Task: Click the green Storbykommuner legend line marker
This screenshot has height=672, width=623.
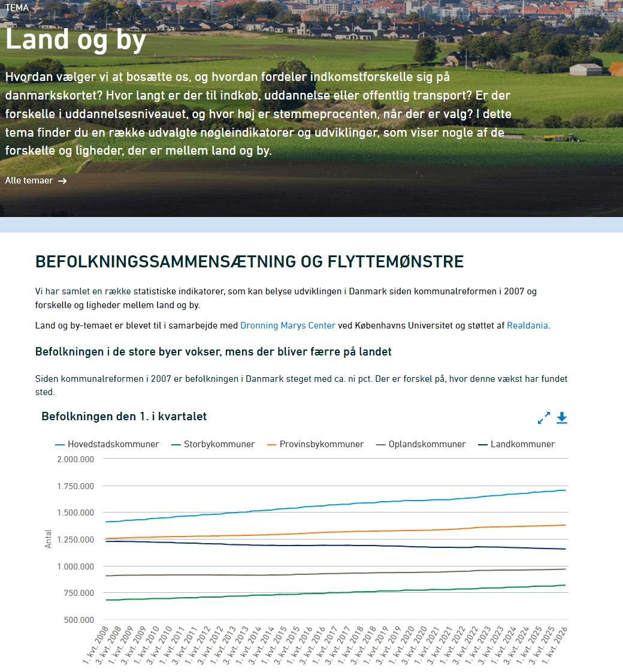Action: point(176,445)
